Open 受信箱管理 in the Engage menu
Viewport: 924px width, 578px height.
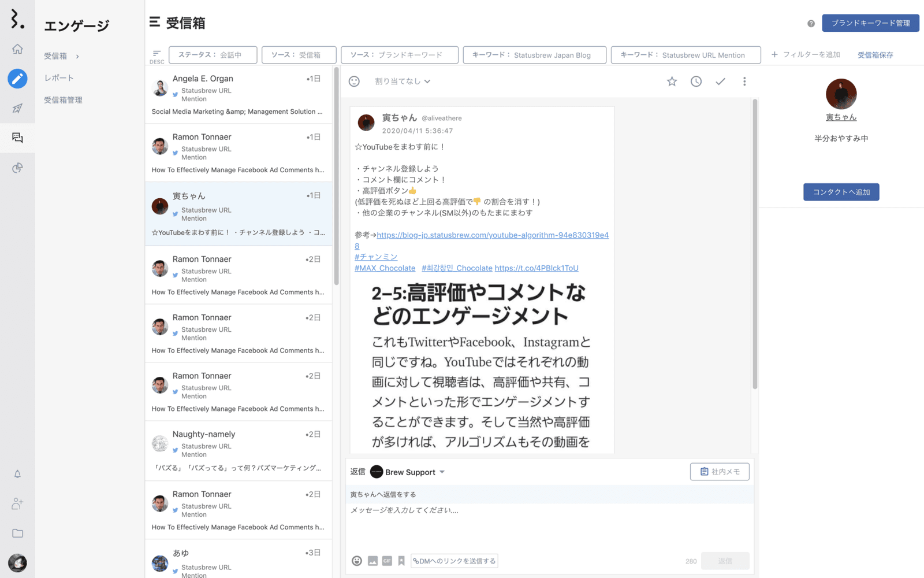click(x=63, y=100)
